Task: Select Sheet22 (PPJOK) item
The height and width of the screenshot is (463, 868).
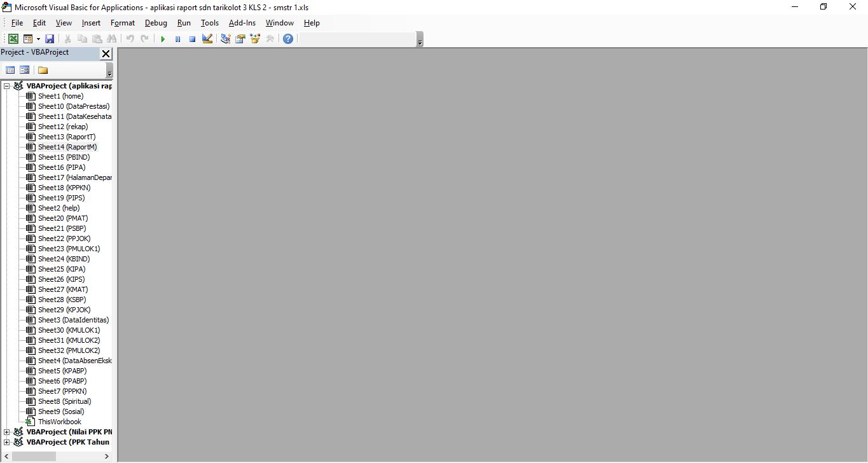Action: coord(64,238)
